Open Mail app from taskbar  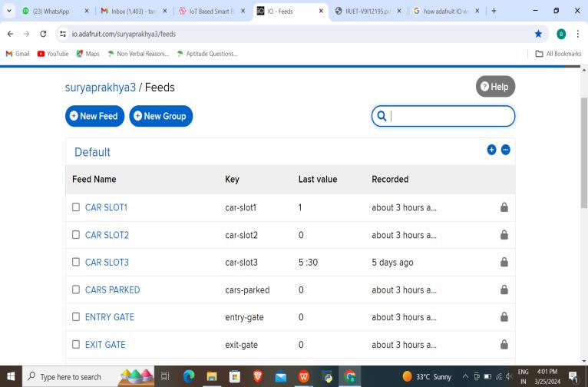pyautogui.click(x=280, y=376)
